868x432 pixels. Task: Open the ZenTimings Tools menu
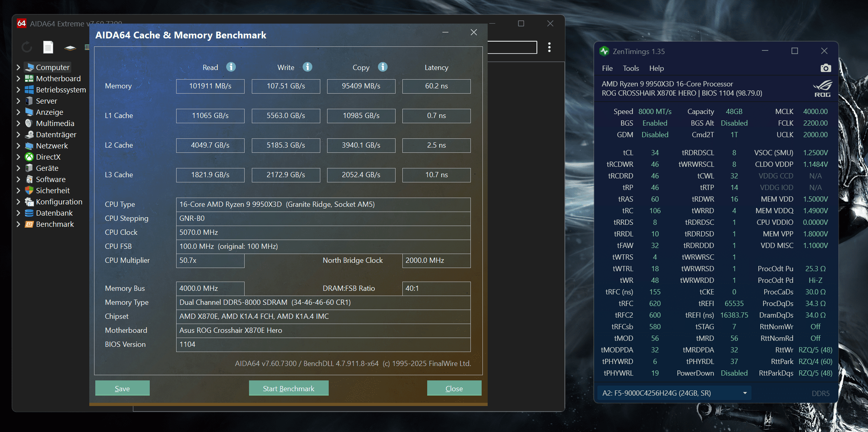pos(631,68)
